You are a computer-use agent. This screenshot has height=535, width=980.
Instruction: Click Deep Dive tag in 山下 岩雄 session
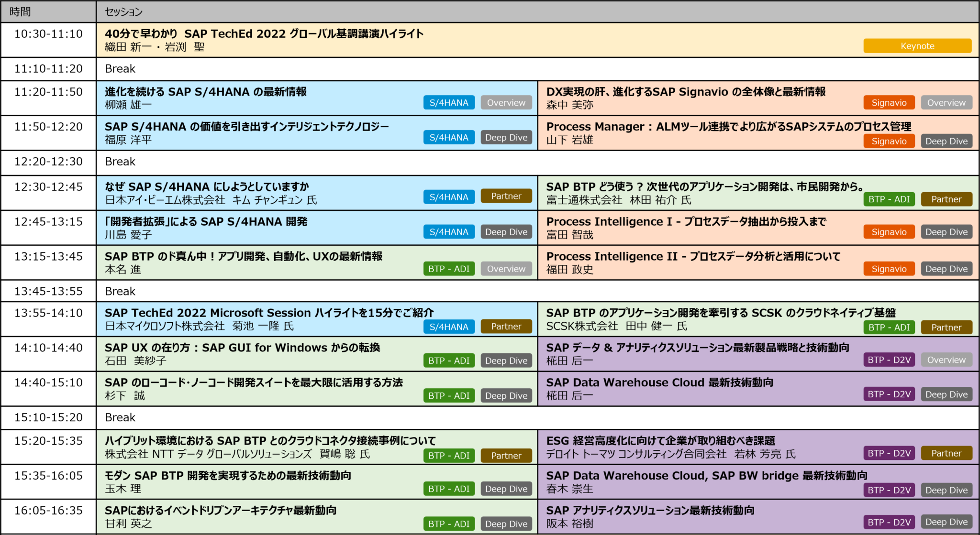[947, 141]
